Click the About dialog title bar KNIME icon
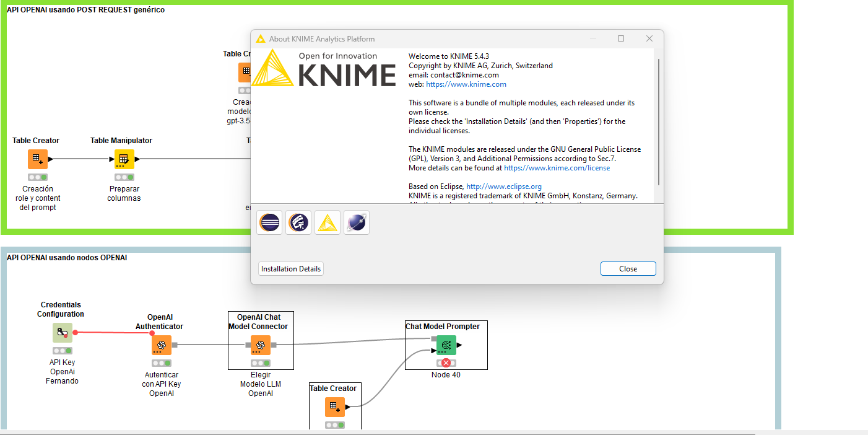868x435 pixels. pyautogui.click(x=261, y=38)
